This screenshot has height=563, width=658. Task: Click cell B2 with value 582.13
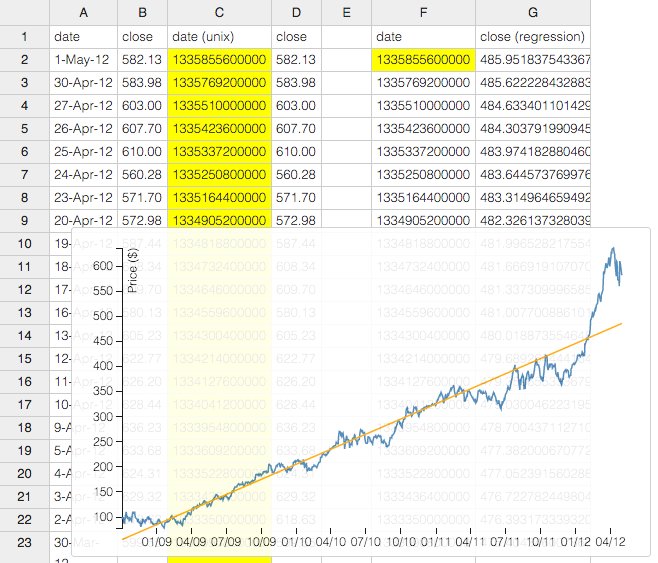coord(143,60)
